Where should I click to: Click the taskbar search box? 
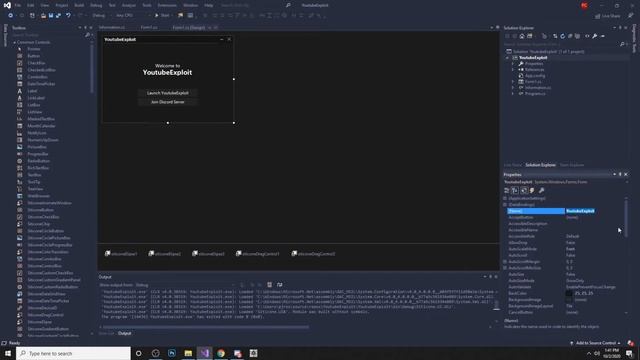click(x=73, y=353)
